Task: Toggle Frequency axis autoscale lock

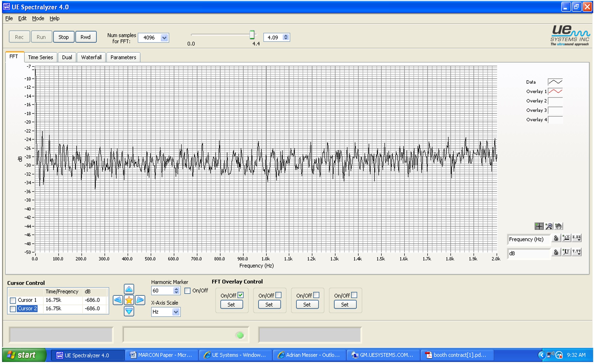Action: 556,238
